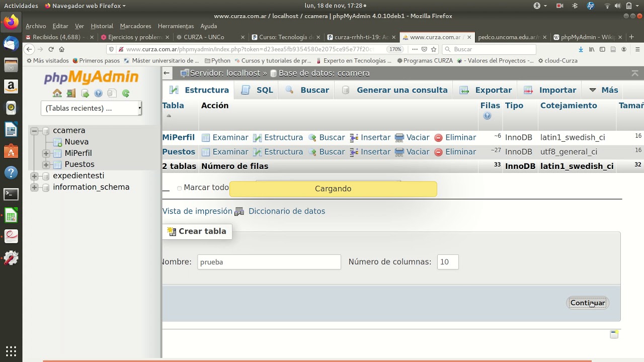Open the Exportar tab
The height and width of the screenshot is (362, 644).
[x=486, y=90]
